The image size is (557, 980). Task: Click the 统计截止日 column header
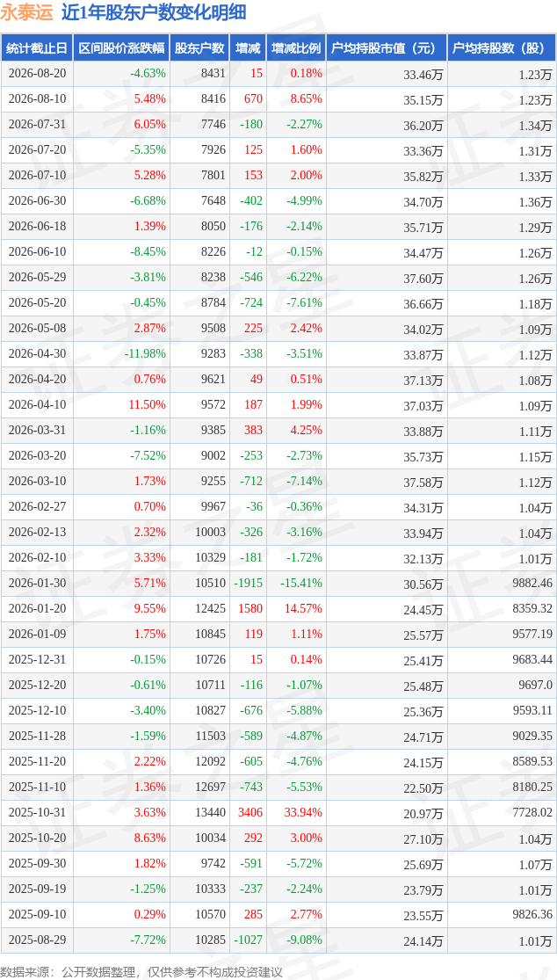[37, 47]
